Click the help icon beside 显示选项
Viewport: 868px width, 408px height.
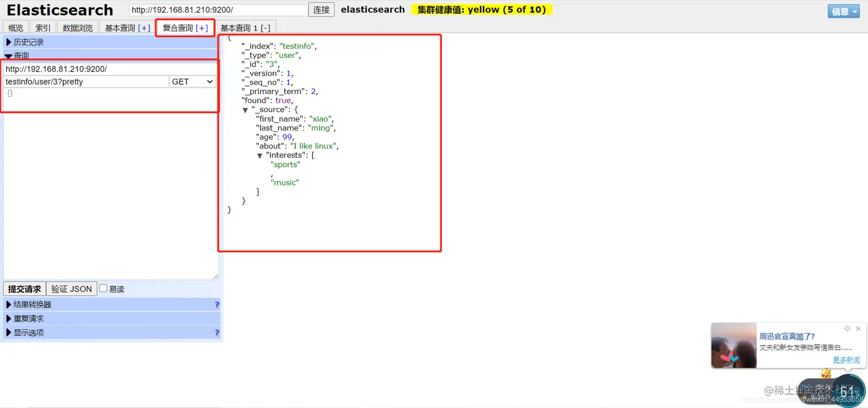(217, 332)
